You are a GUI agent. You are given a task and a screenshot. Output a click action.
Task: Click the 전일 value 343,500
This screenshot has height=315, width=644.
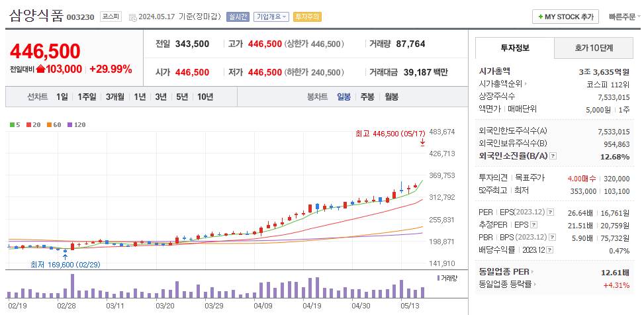pyautogui.click(x=192, y=44)
